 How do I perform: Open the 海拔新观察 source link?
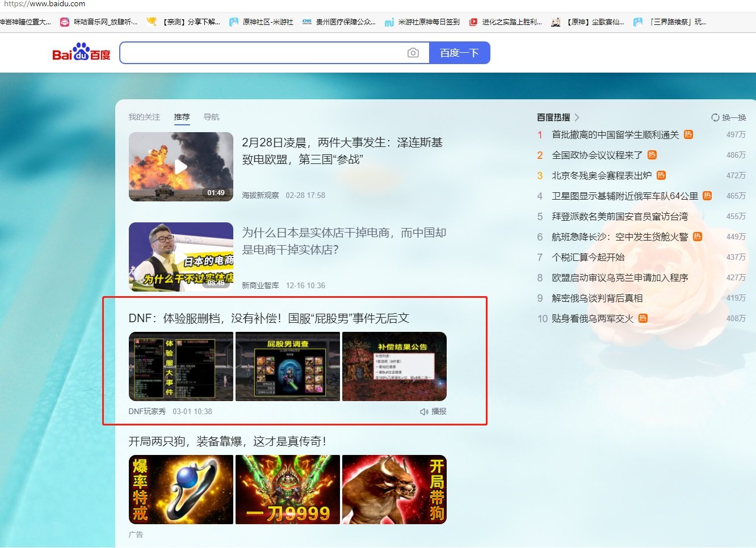(x=261, y=195)
